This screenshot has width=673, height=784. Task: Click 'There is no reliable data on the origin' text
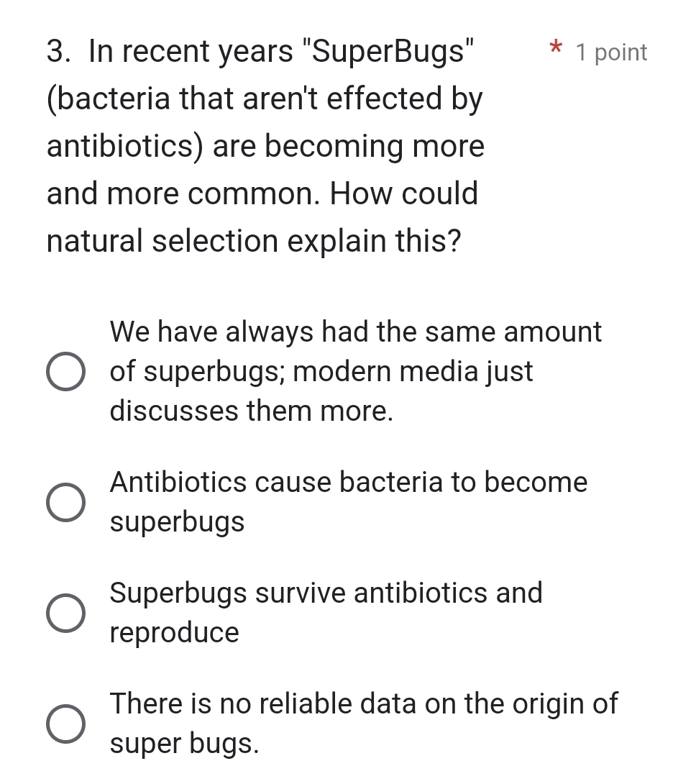pyautogui.click(x=363, y=703)
